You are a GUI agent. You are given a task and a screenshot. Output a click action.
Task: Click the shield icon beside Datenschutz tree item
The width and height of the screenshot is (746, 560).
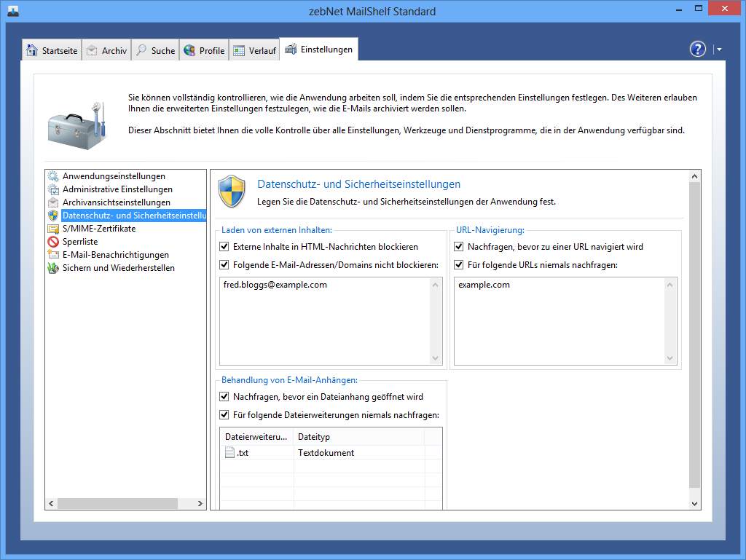point(53,216)
